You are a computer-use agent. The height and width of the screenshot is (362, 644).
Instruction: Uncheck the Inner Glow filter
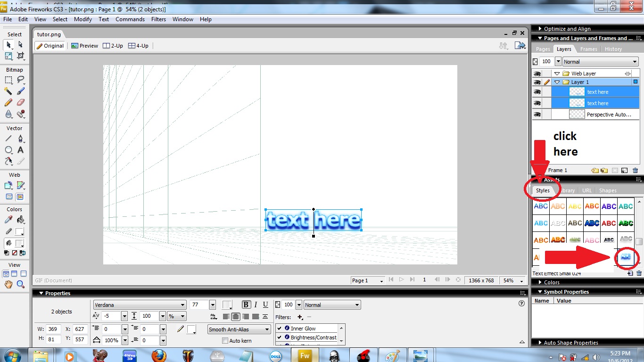280,329
